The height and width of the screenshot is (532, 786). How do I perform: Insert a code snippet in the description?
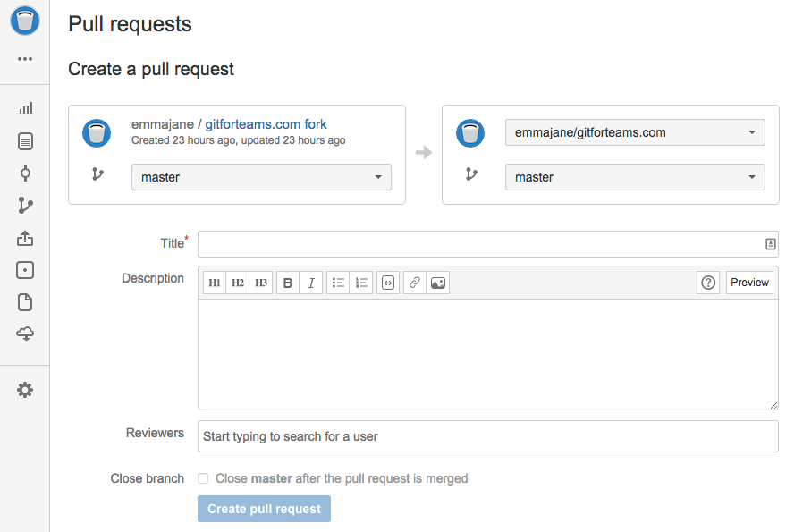[387, 283]
